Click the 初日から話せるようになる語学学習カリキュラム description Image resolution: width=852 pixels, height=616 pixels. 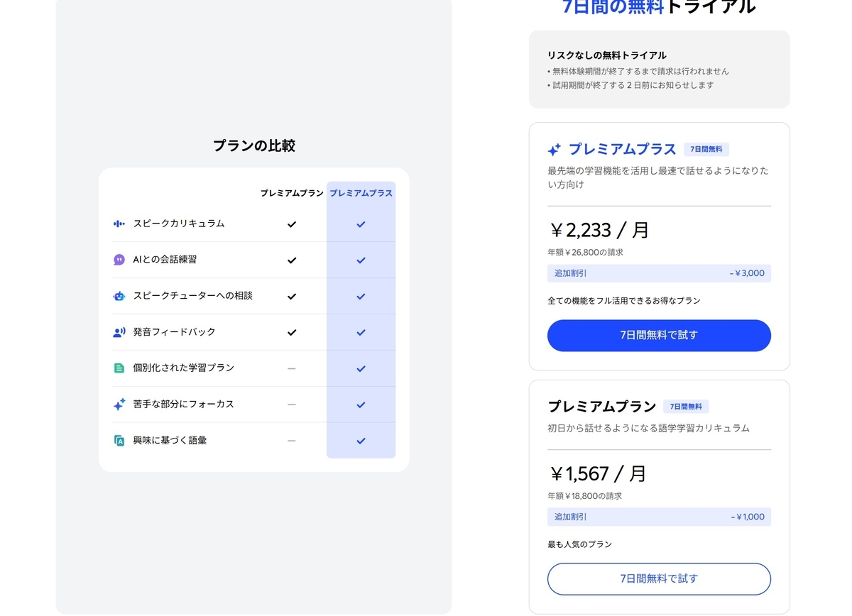pos(649,429)
